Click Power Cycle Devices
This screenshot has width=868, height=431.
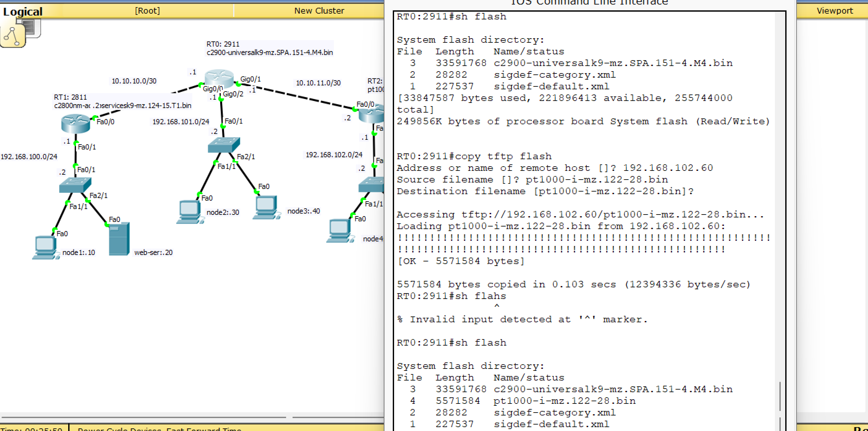pos(119,429)
